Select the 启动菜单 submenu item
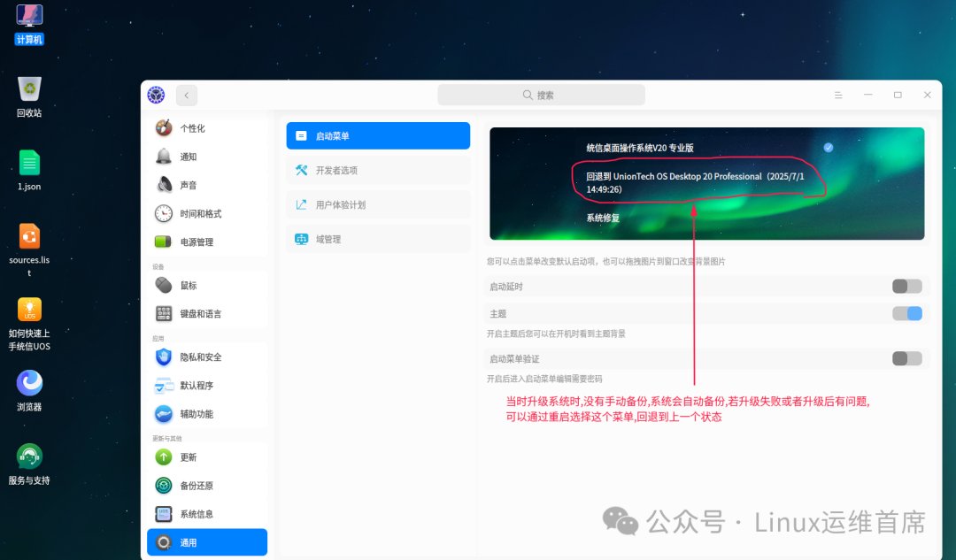 tap(378, 136)
